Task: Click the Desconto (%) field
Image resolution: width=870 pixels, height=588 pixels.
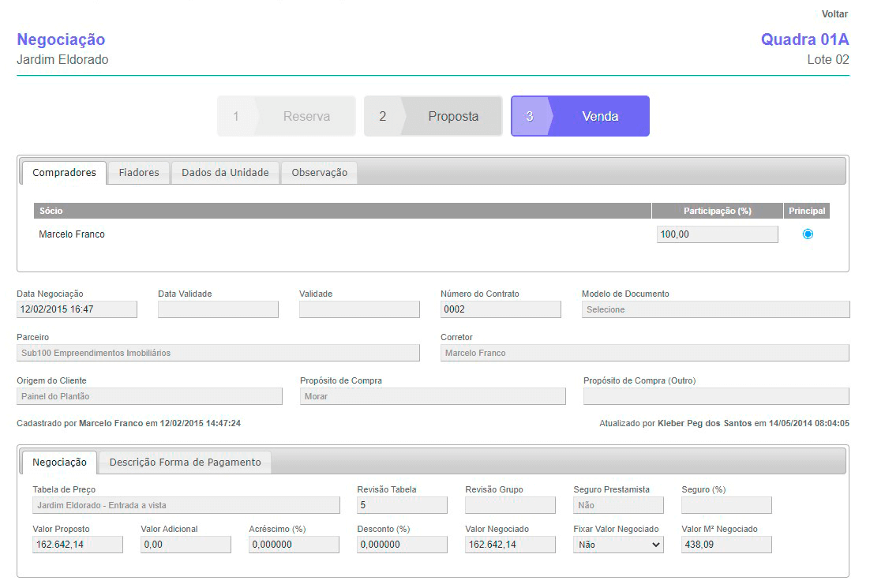Action: [402, 545]
